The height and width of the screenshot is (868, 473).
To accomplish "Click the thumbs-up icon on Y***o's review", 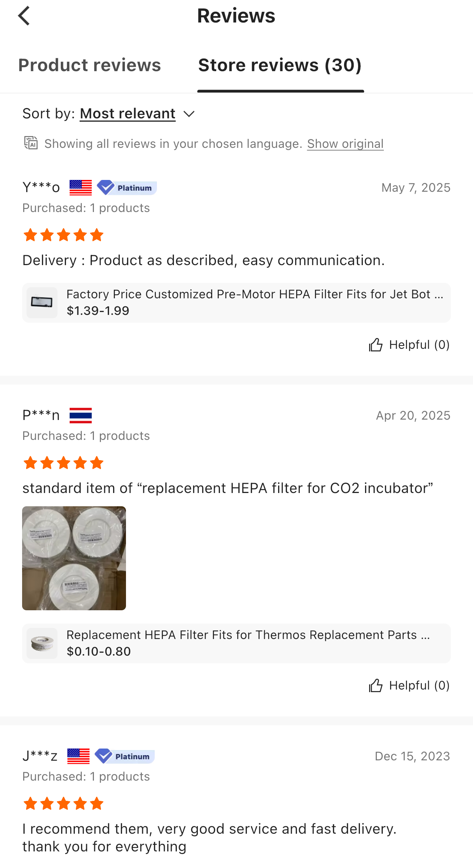I will point(376,344).
